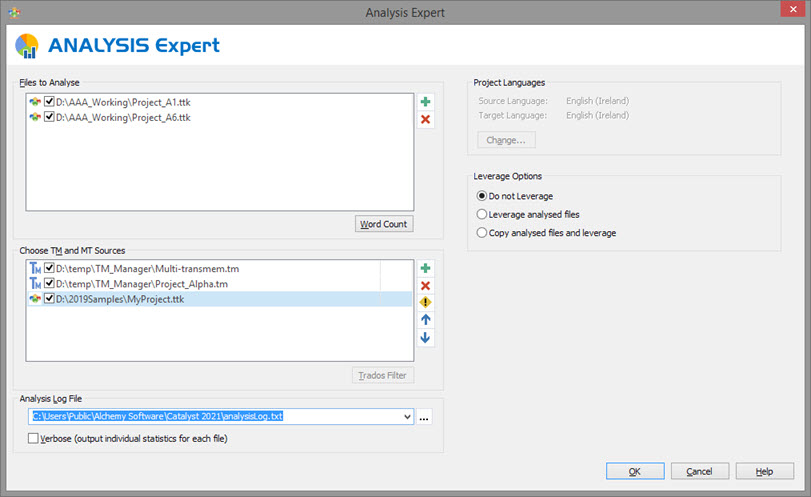Uncheck Project_A1.ttk in the files list
This screenshot has height=497, width=811.
click(x=49, y=102)
